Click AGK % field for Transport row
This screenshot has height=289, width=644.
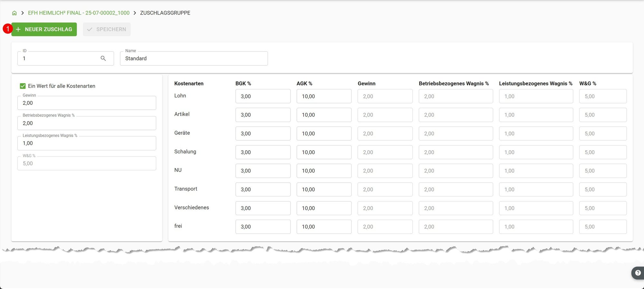324,189
